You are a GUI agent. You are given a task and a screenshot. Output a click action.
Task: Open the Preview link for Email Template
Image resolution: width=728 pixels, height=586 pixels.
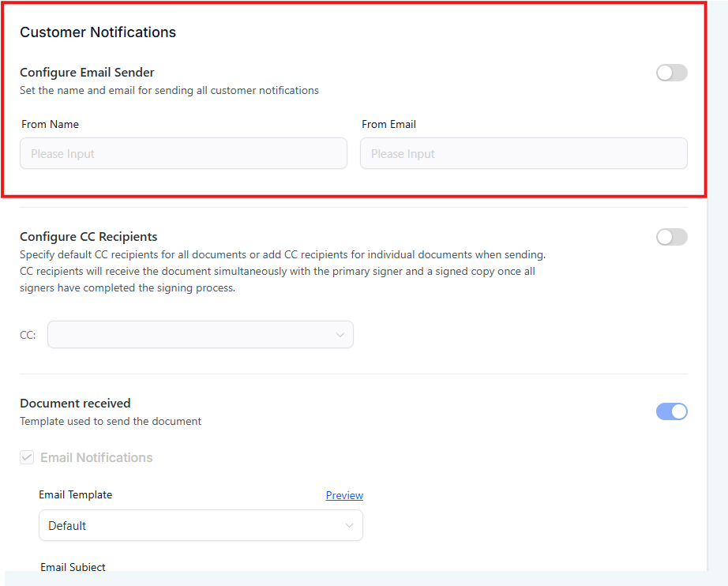coord(344,495)
